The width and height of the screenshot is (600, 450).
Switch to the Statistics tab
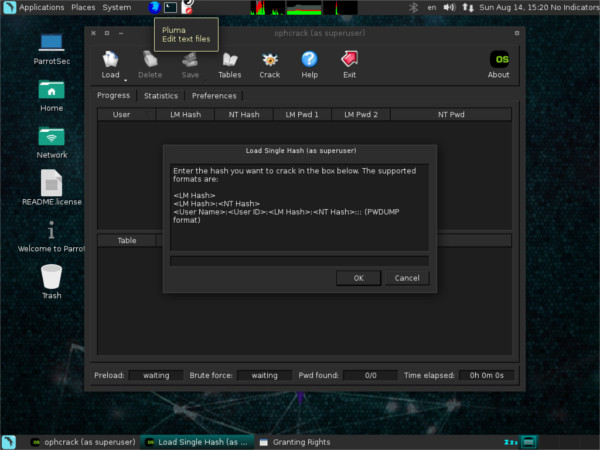(x=161, y=96)
